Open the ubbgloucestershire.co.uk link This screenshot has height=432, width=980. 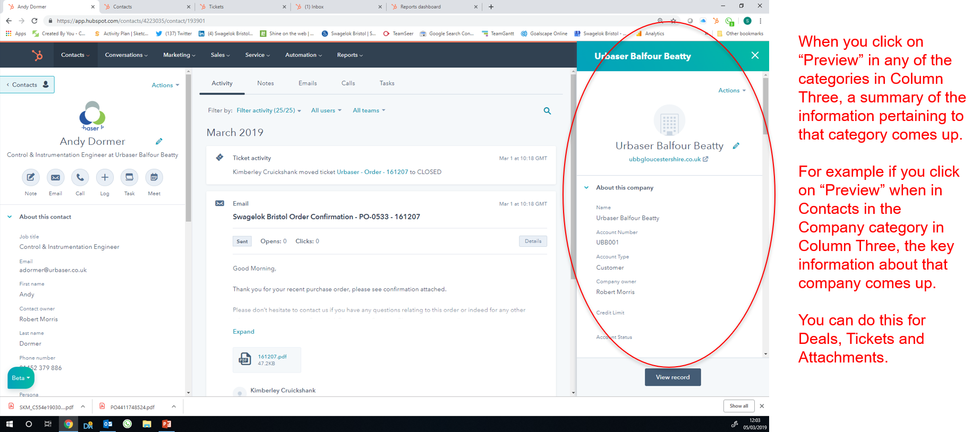click(x=668, y=159)
